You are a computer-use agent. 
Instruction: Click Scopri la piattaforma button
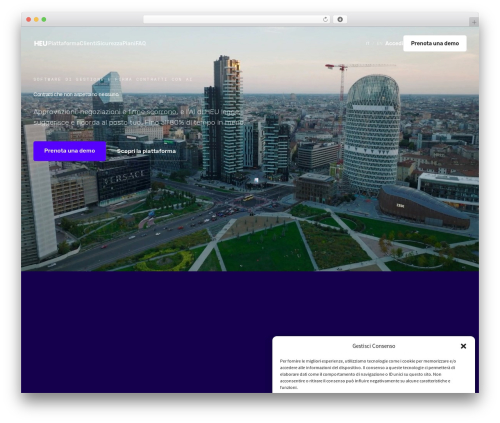[146, 151]
